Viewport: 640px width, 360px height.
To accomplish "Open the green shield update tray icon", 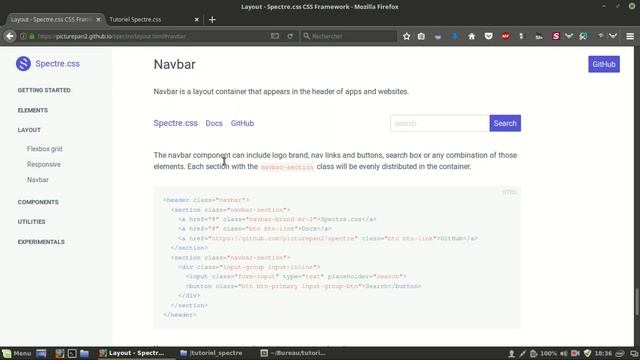I will [x=587, y=353].
